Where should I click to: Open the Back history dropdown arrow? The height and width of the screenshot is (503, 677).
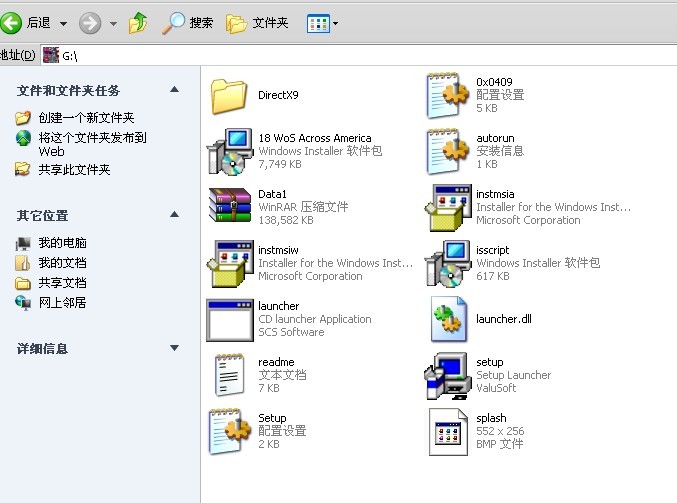click(x=63, y=23)
